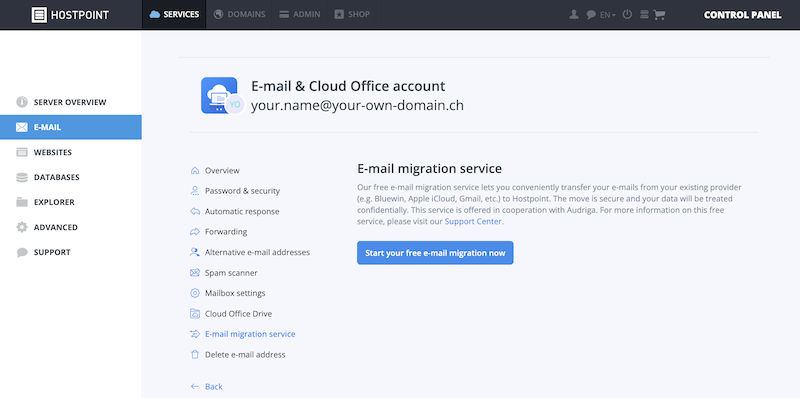Open the Overview link
Image resolution: width=800 pixels, height=398 pixels.
222,170
